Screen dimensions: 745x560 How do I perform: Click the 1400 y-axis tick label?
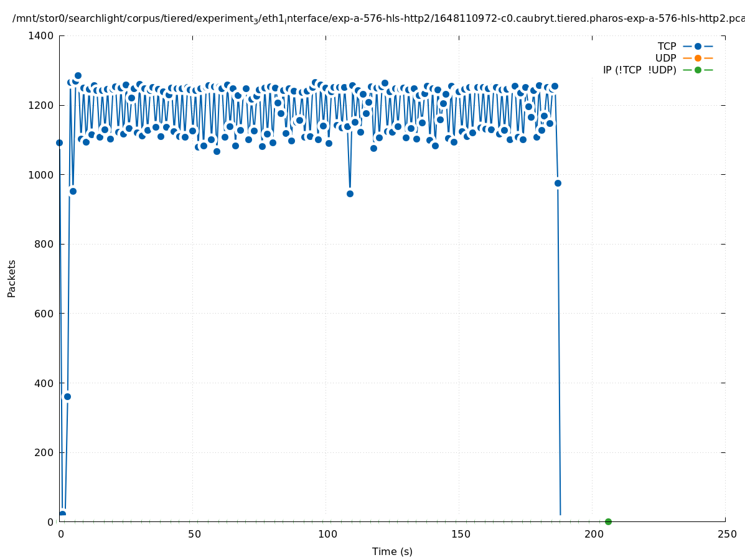[40, 35]
